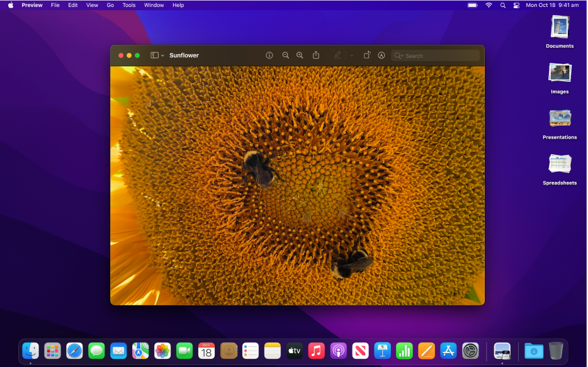Expand the sidebar view options chevron

point(162,55)
